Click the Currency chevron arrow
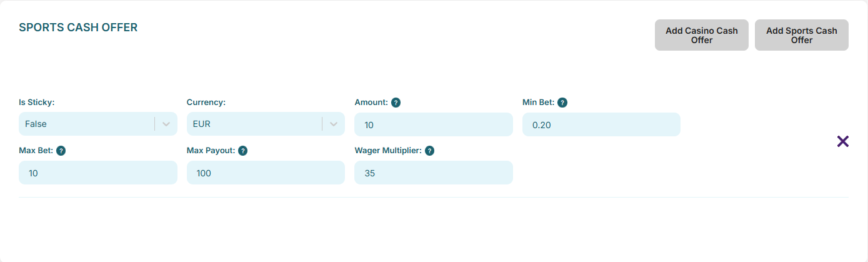The height and width of the screenshot is (262, 868). (334, 124)
